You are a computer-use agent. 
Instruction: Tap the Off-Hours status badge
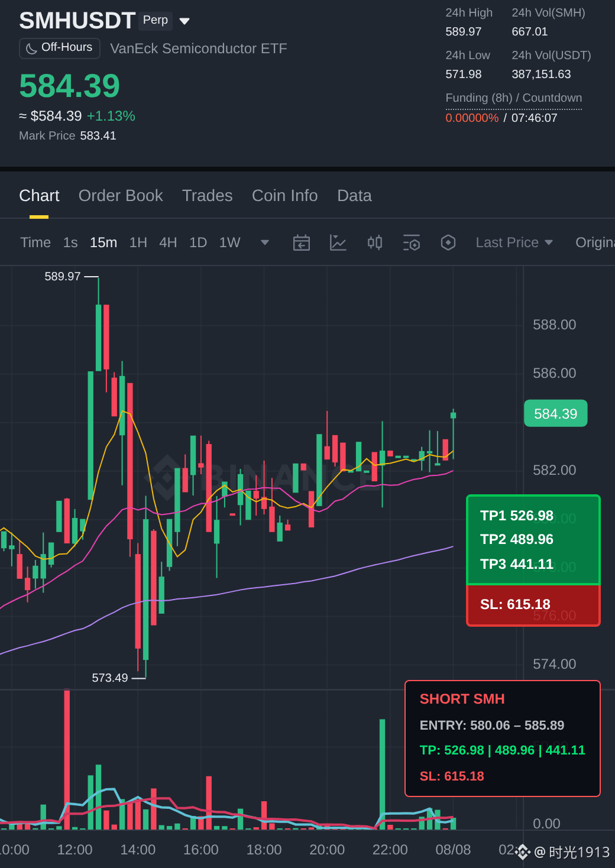[x=59, y=48]
